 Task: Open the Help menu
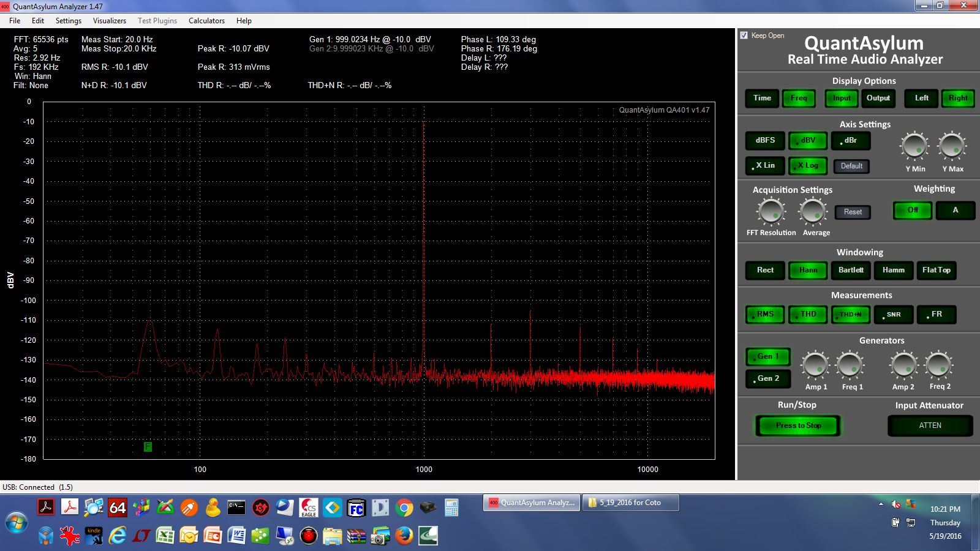coord(244,21)
